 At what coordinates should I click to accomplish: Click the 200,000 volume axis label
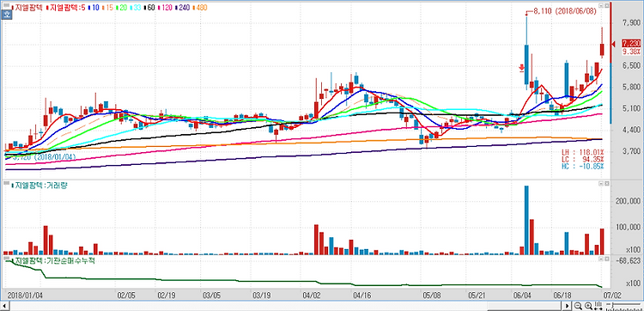point(629,201)
